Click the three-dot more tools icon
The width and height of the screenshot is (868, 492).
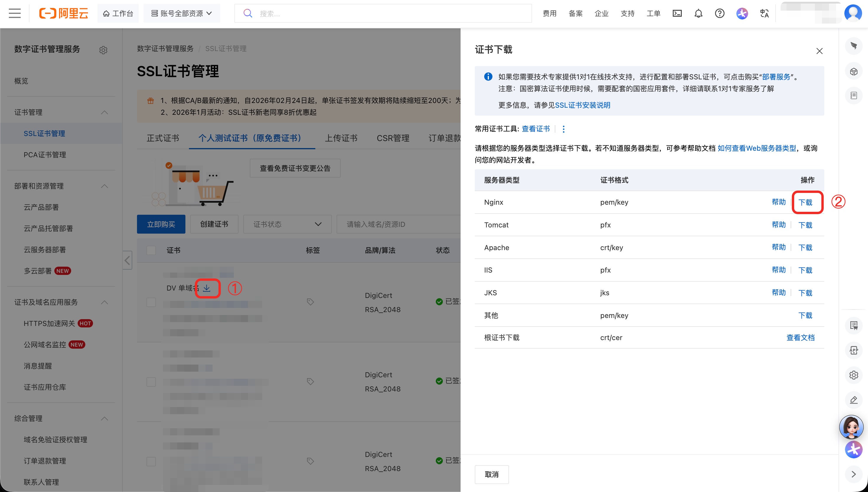point(563,129)
